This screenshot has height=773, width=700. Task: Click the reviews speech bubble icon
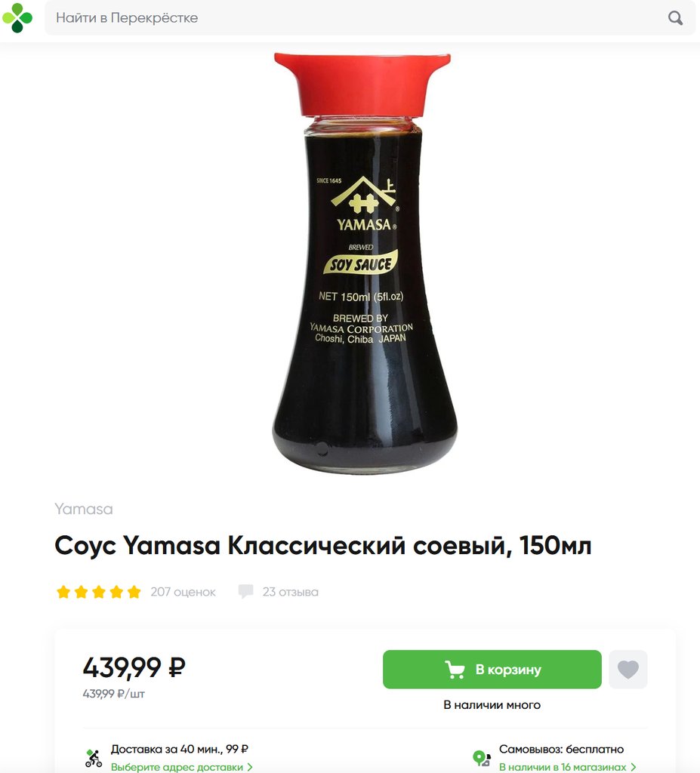(245, 591)
